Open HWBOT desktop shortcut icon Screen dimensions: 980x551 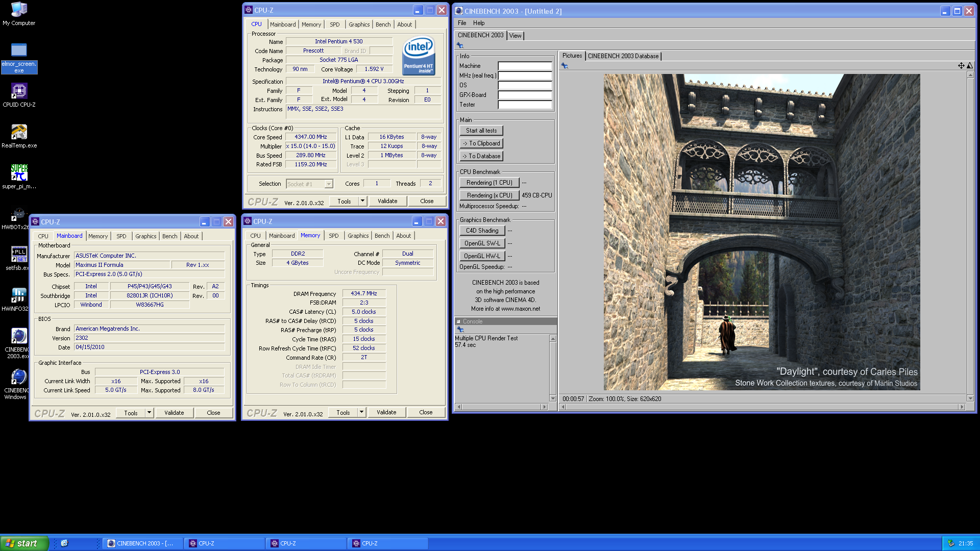[15, 218]
